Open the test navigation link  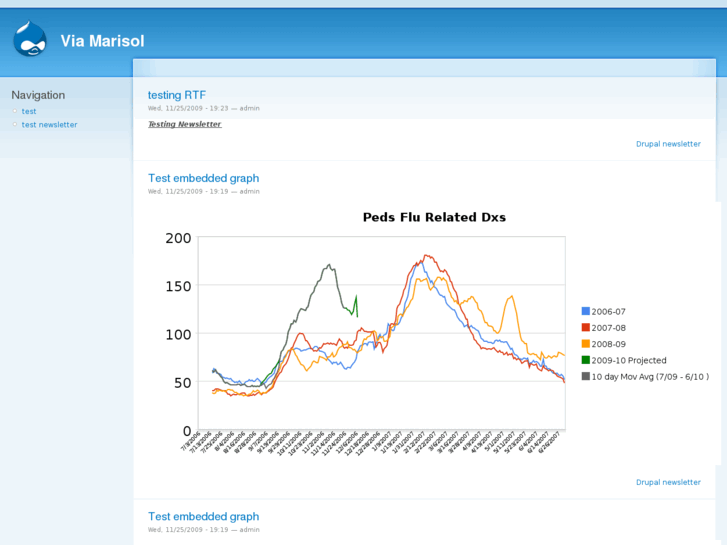pyautogui.click(x=29, y=111)
